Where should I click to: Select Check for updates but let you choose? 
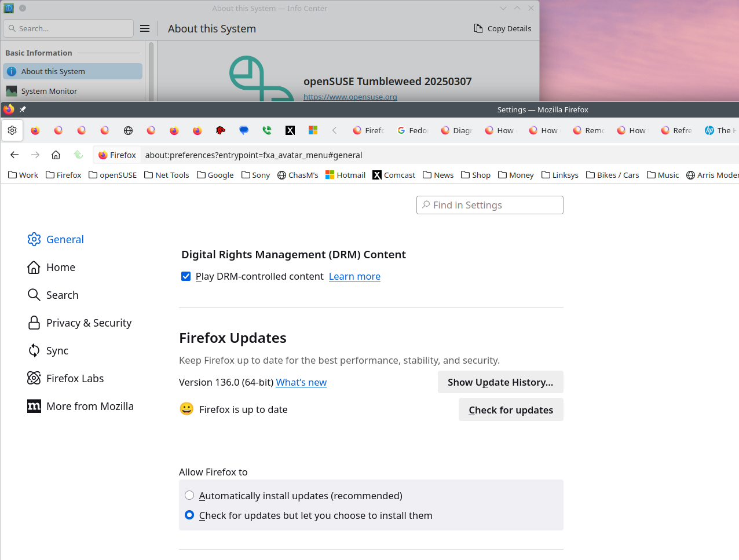[x=189, y=515]
